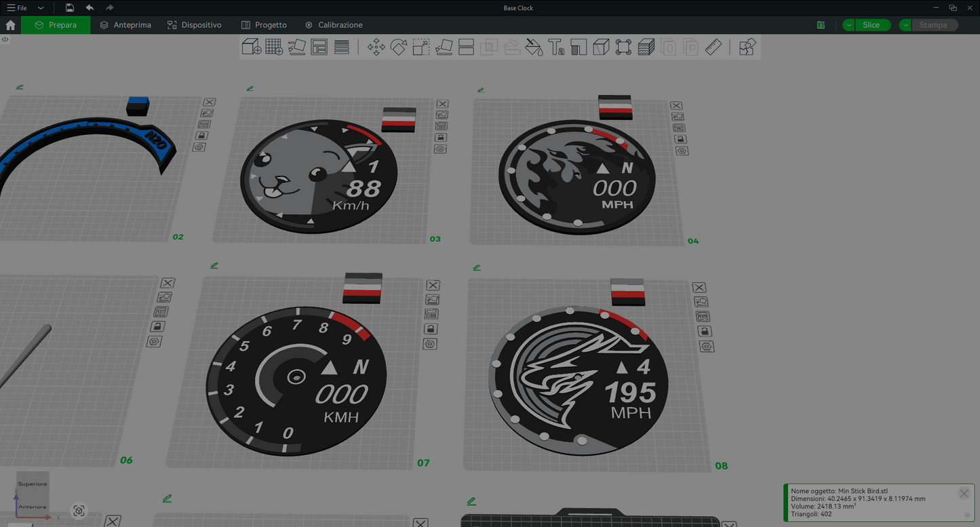Select the ruler Measure tool
The height and width of the screenshot is (527, 980).
point(713,47)
